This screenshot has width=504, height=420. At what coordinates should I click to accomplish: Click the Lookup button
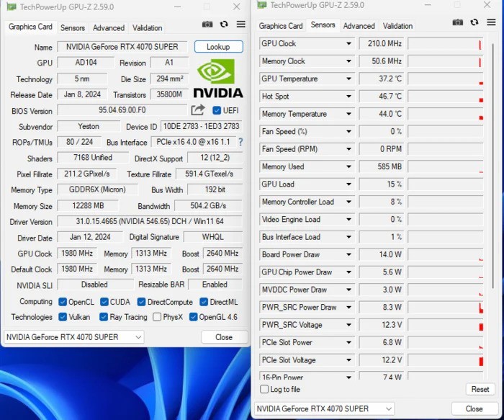(219, 47)
